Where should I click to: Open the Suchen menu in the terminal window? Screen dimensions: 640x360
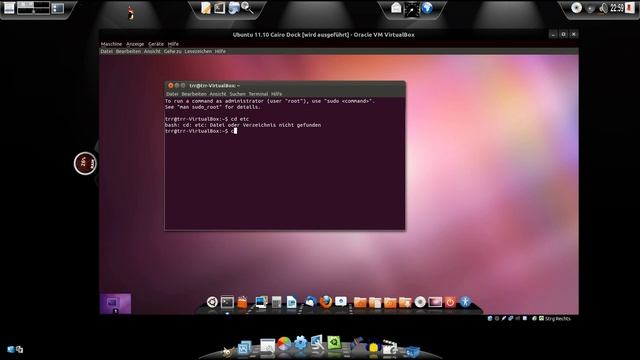[x=238, y=94]
